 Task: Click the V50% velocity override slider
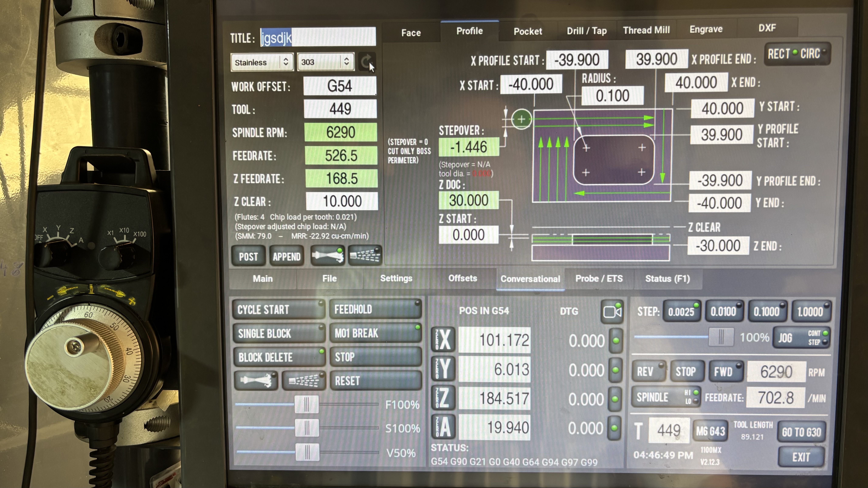[x=307, y=452]
